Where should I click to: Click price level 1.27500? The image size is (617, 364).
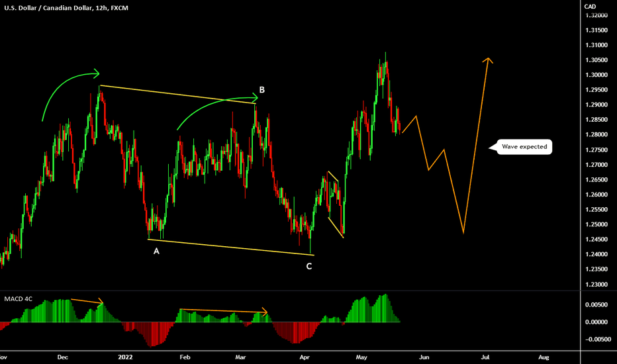[596, 150]
